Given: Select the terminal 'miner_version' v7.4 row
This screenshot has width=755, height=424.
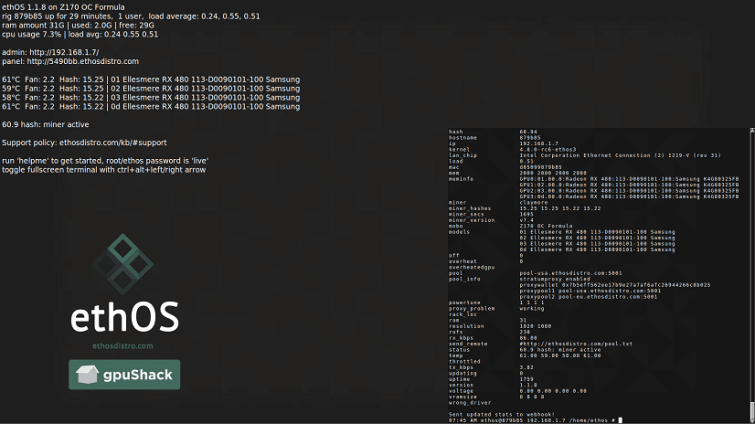Looking at the screenshot, I should click(x=491, y=220).
